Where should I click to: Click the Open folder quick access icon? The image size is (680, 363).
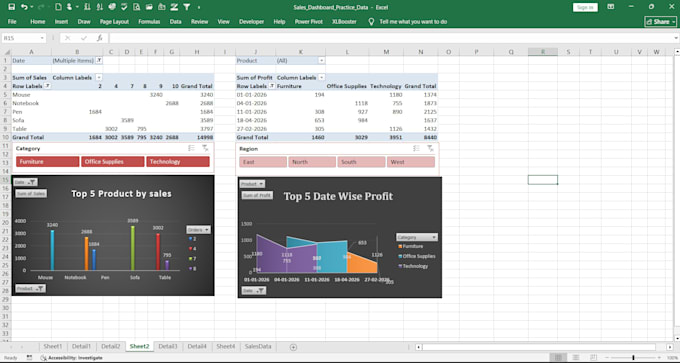click(149, 7)
